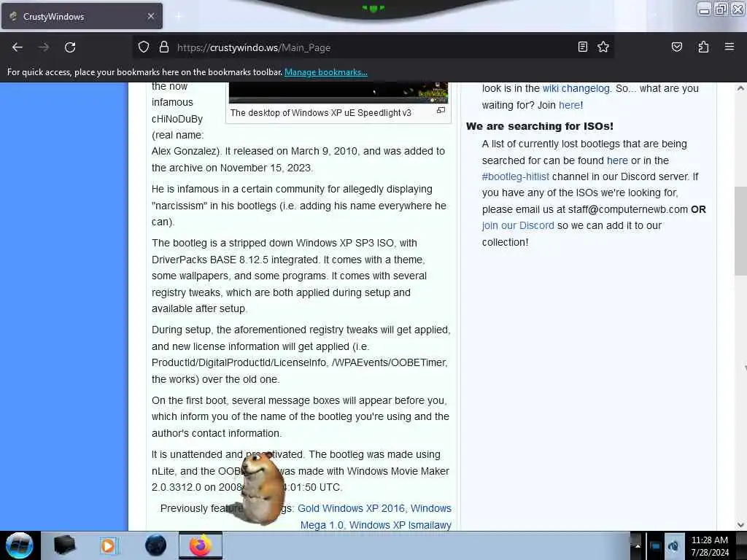Open the media player taskbar icon
This screenshot has height=560, width=747.
(x=108, y=545)
